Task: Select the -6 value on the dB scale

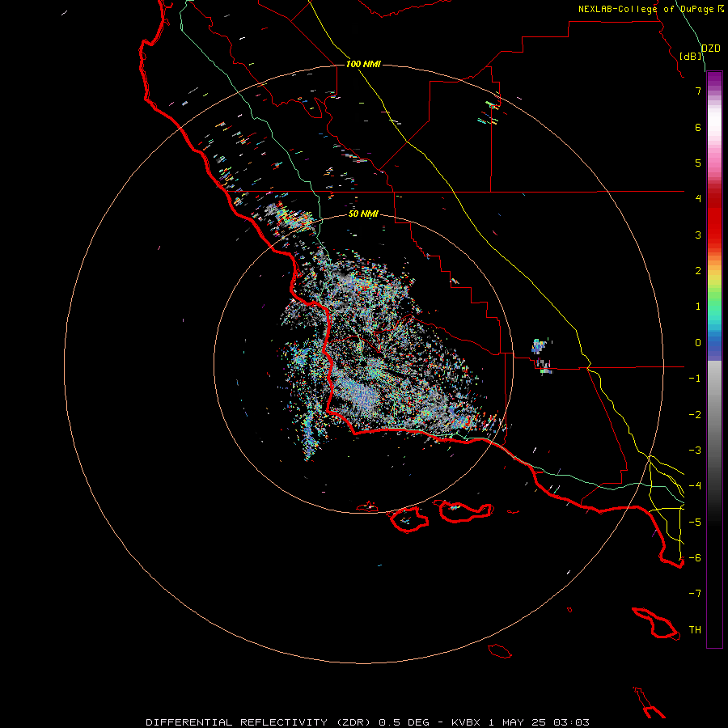Action: coord(695,558)
